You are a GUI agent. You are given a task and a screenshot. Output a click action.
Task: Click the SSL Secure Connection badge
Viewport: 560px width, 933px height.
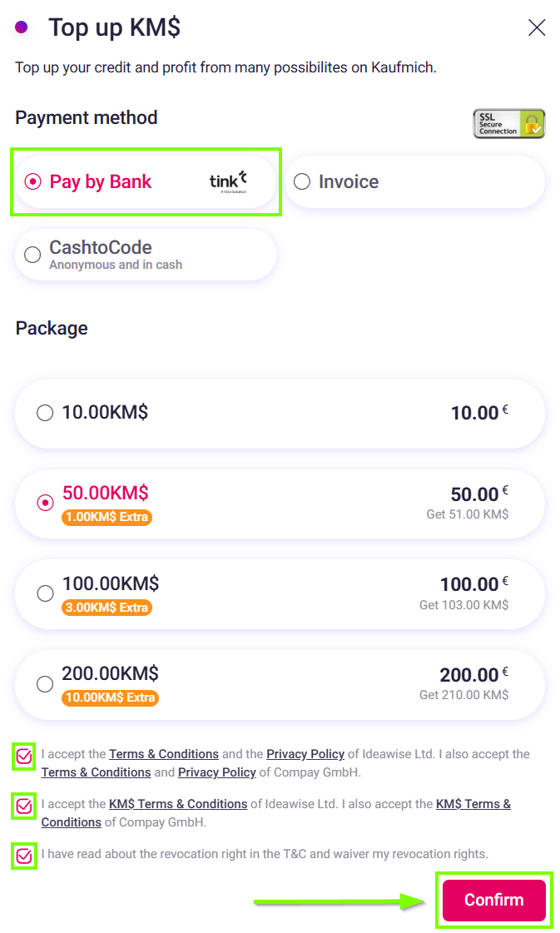click(x=508, y=124)
